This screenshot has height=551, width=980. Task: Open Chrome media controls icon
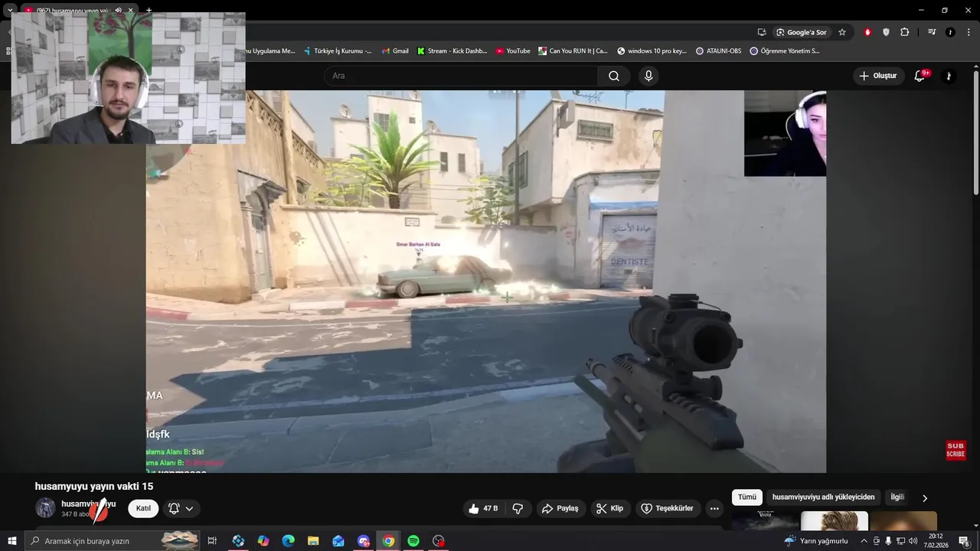(x=932, y=32)
